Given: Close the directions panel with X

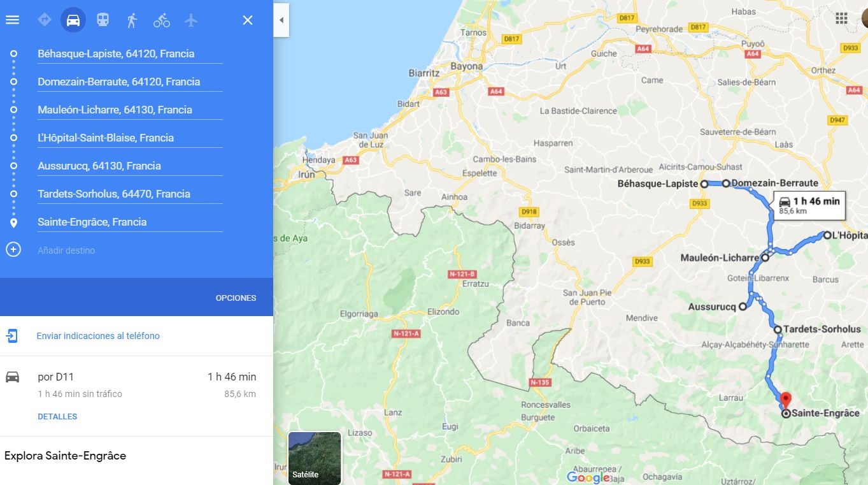Looking at the screenshot, I should tap(248, 20).
